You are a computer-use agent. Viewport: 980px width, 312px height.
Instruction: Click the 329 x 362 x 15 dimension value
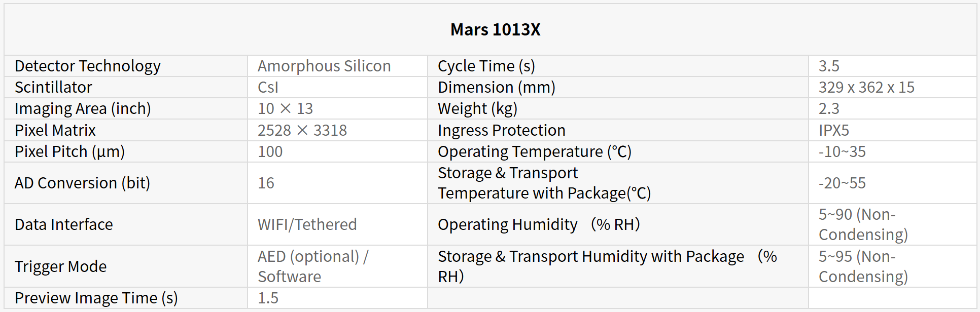click(x=866, y=87)
